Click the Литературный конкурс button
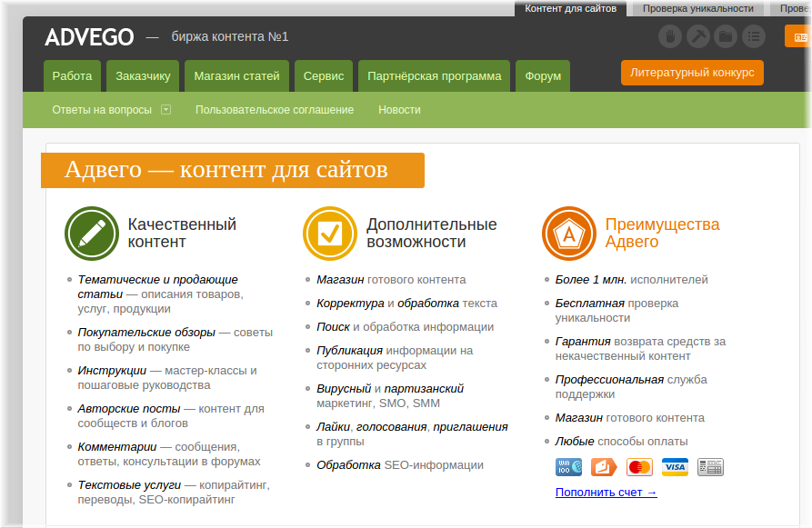This screenshot has height=528, width=812. point(692,73)
